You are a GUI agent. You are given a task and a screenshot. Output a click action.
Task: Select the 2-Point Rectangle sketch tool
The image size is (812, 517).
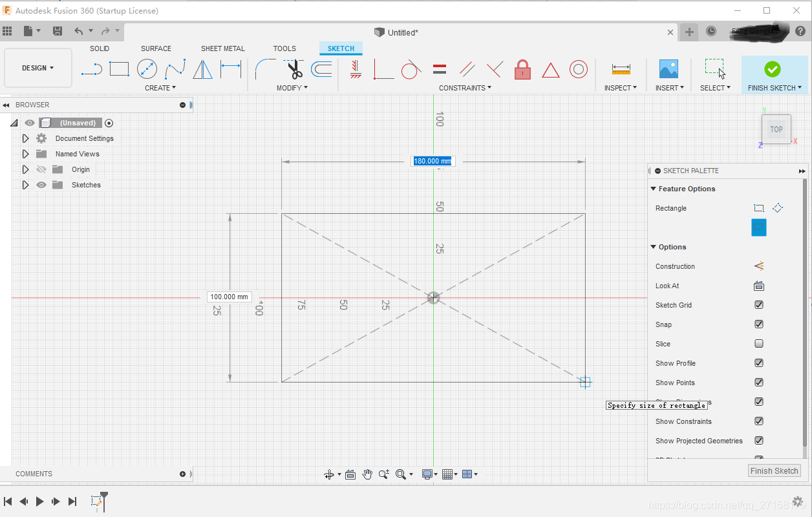[119, 69]
